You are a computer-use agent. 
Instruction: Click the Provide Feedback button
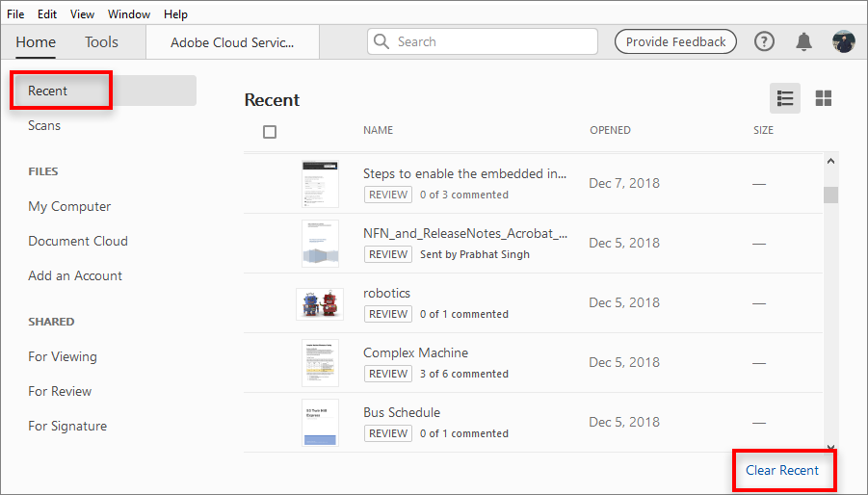click(675, 41)
